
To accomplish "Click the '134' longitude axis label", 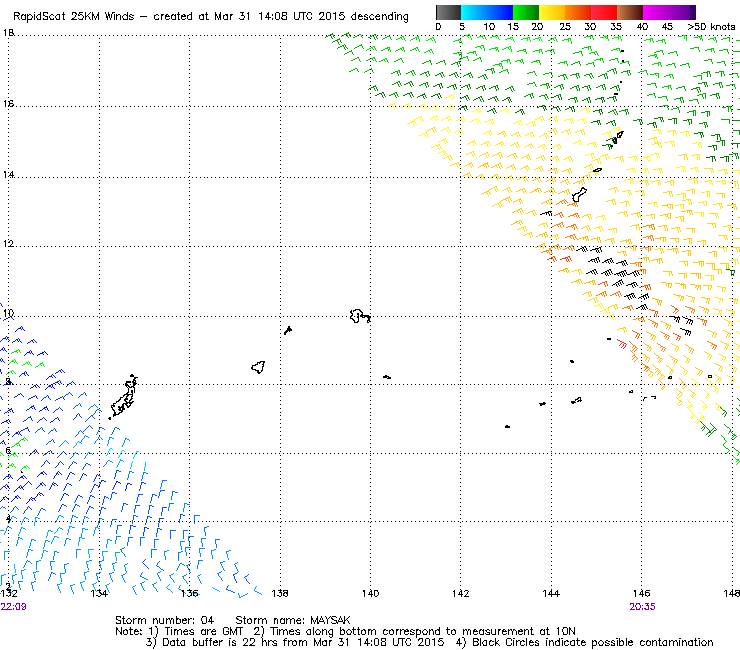I will coord(99,593).
